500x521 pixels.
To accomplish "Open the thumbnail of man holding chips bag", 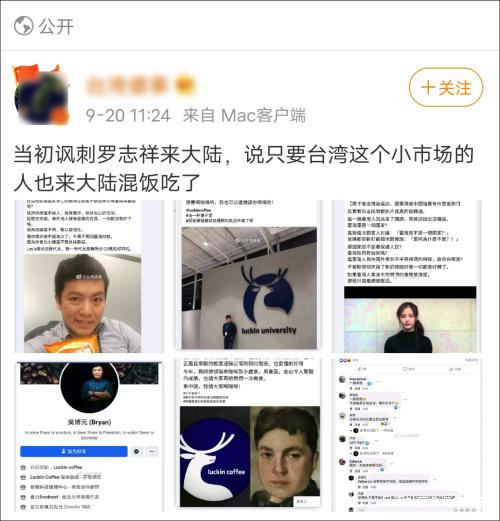I will (89, 276).
